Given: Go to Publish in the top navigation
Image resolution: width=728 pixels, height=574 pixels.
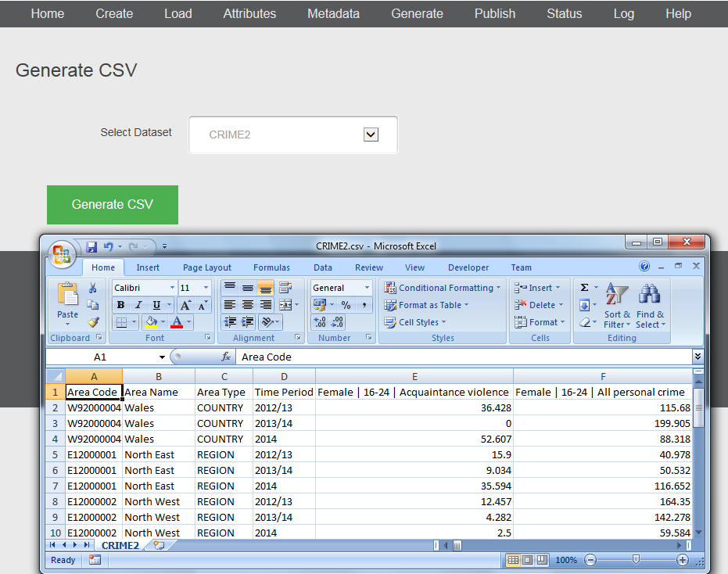Looking at the screenshot, I should tap(495, 13).
